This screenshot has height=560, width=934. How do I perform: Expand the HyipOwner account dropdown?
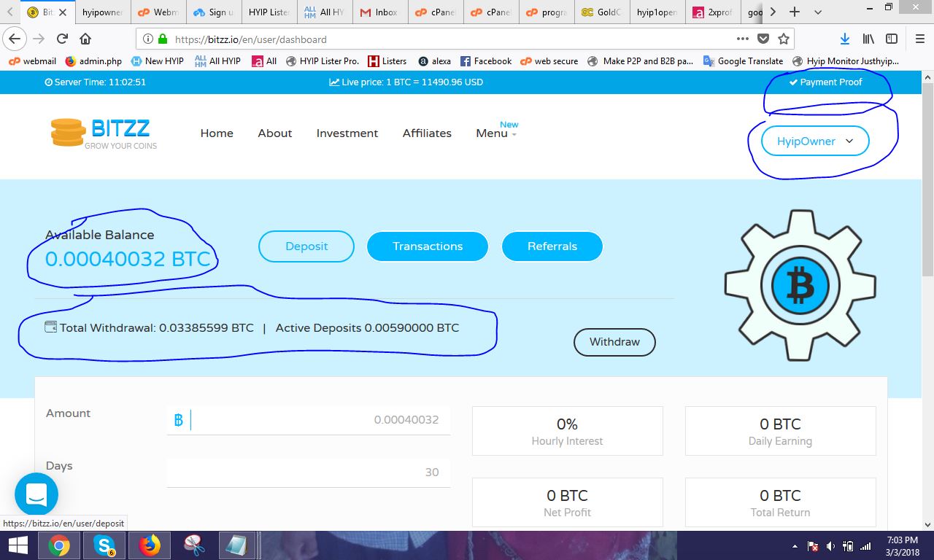(815, 141)
